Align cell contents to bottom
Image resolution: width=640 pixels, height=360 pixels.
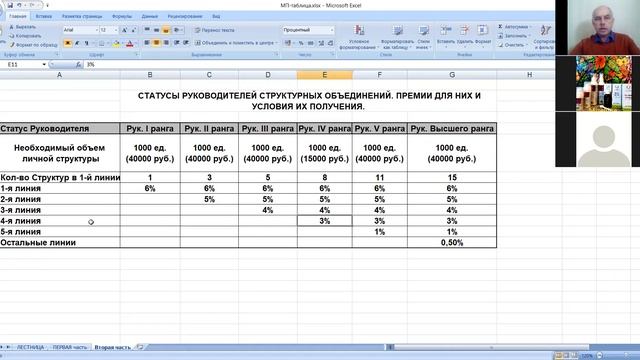coord(166,30)
